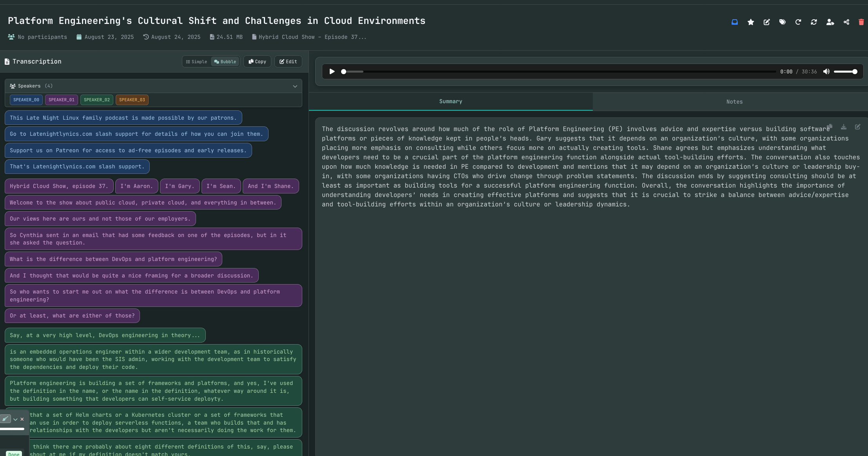
Task: Collapse the floating progress popup chevron
Action: (15, 419)
